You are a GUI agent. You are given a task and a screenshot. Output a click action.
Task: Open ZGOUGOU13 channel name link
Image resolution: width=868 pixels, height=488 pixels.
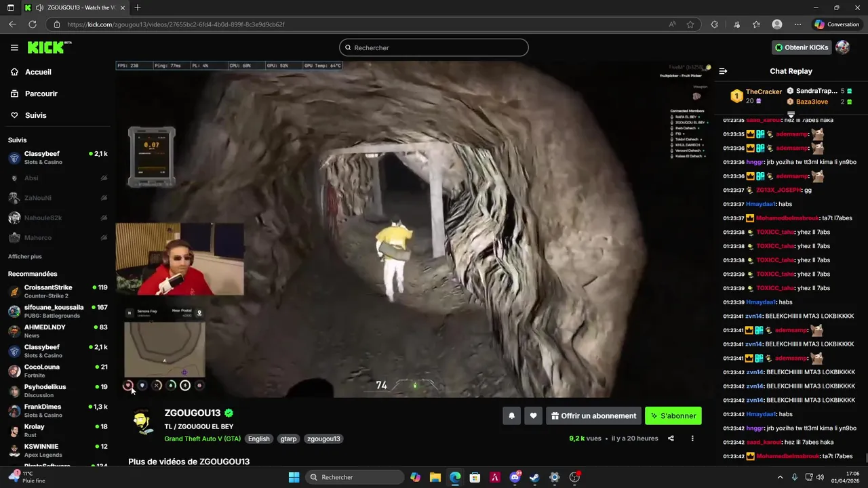point(193,413)
